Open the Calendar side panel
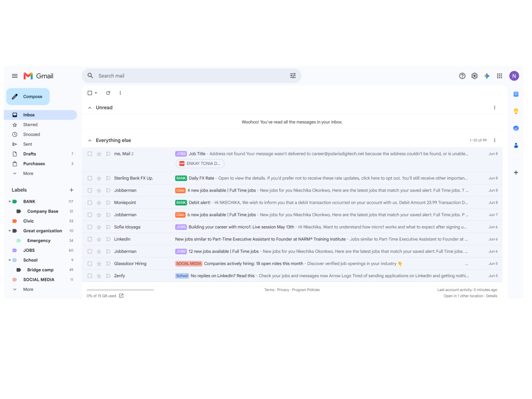532x399 pixels. [x=516, y=94]
